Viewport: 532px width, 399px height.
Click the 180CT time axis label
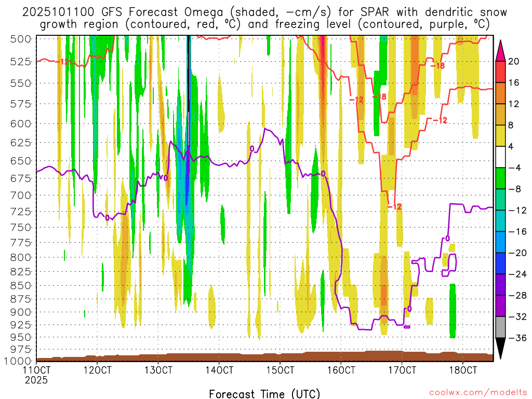463,370
